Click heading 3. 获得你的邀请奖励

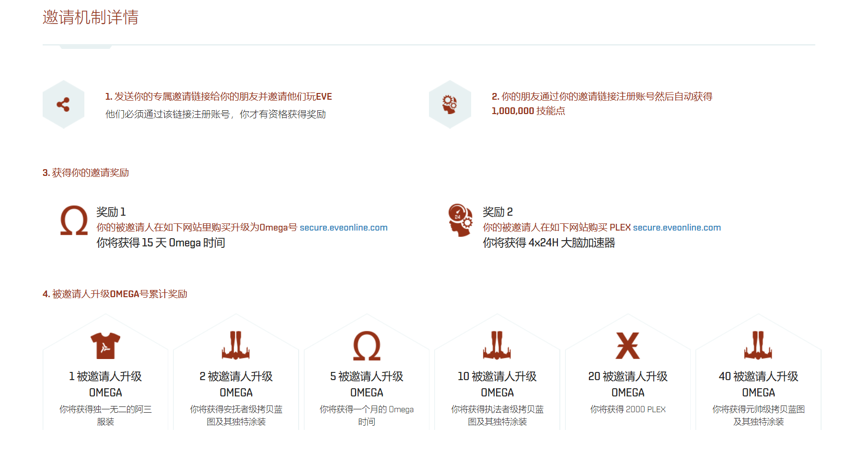click(86, 173)
